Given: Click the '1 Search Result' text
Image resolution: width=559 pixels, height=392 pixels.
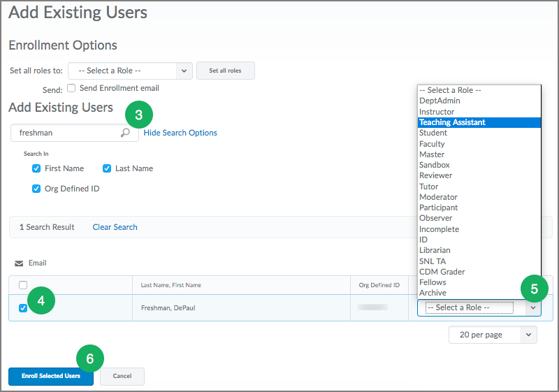Looking at the screenshot, I should tap(47, 227).
